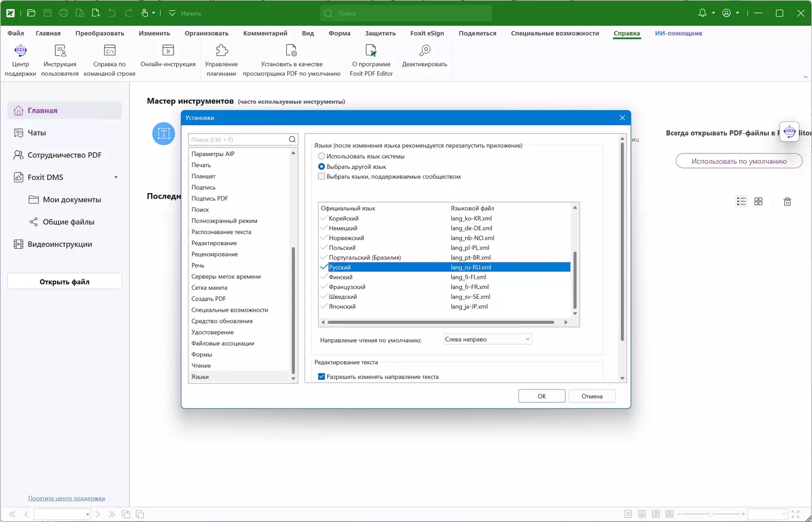Click the 'Посетите центр поддержки' link
The image size is (812, 522).
pos(67,498)
